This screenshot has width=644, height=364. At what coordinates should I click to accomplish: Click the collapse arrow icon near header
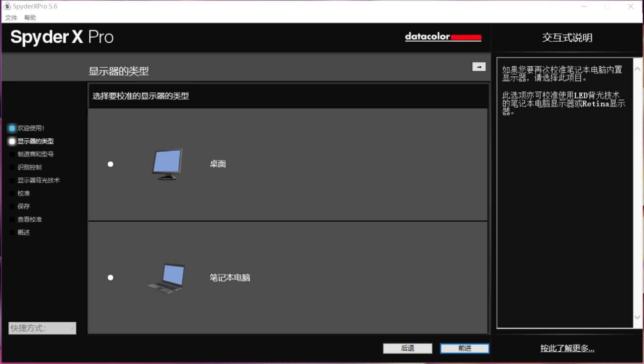click(x=479, y=67)
